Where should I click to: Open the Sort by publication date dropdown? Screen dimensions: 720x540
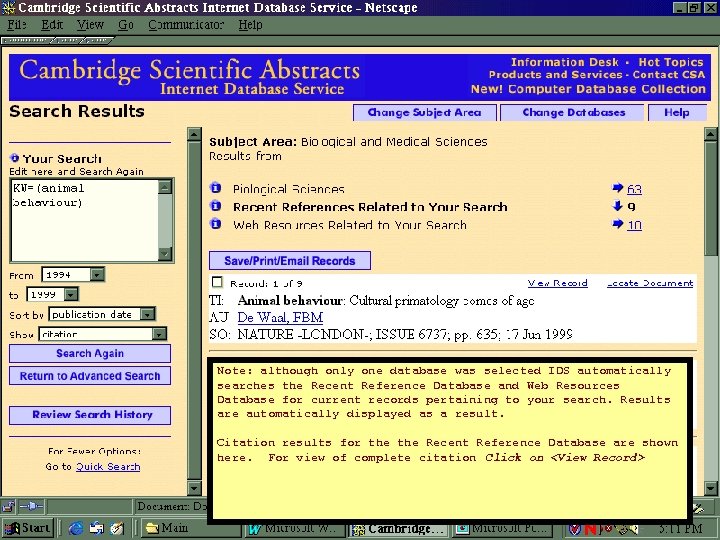click(x=147, y=315)
